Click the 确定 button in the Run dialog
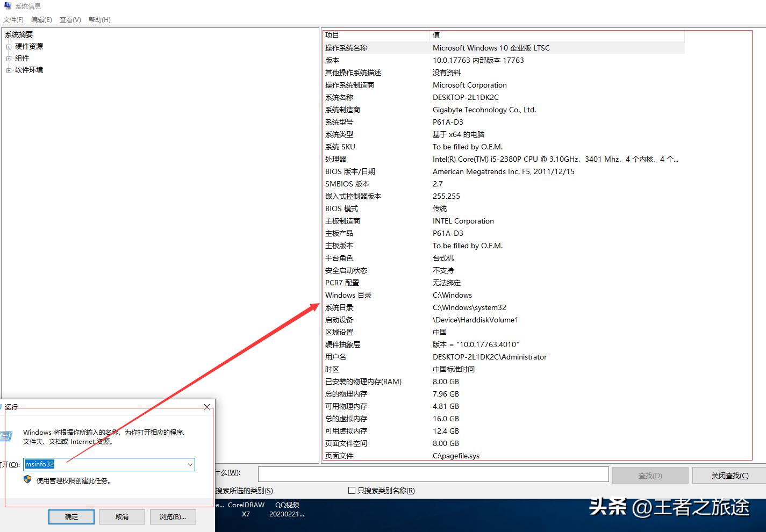 [x=71, y=516]
